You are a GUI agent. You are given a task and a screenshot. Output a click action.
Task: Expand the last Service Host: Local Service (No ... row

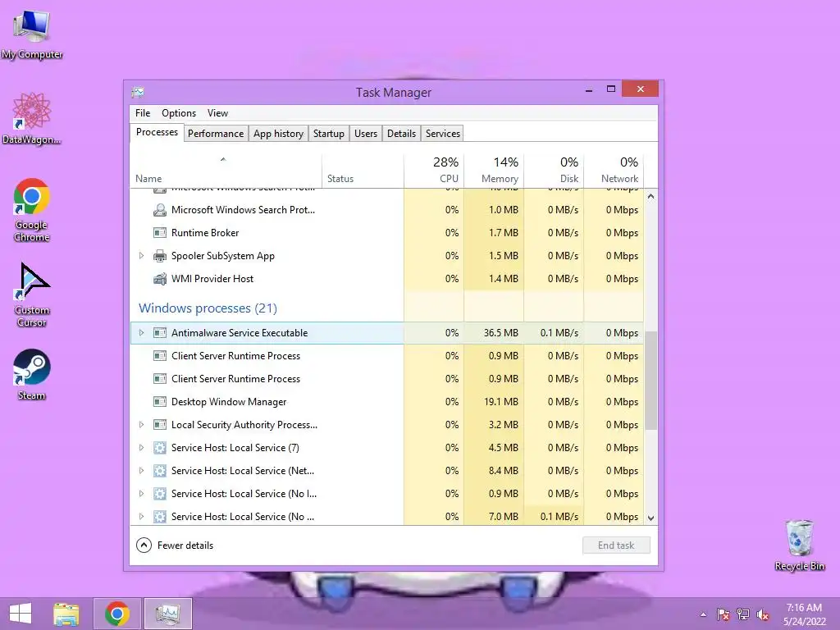click(x=141, y=517)
